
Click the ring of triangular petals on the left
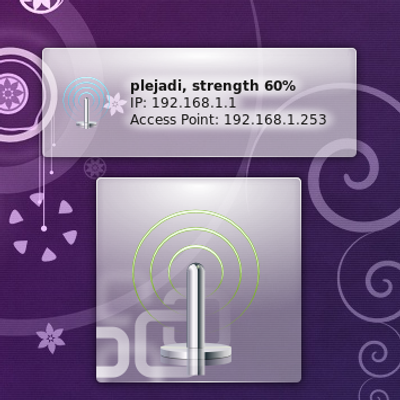coord(42,230)
